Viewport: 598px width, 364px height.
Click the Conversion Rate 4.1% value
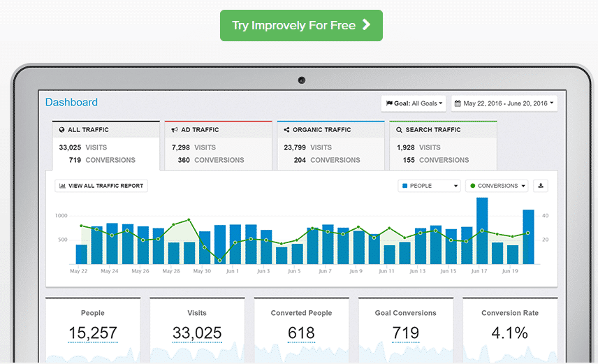pos(509,333)
